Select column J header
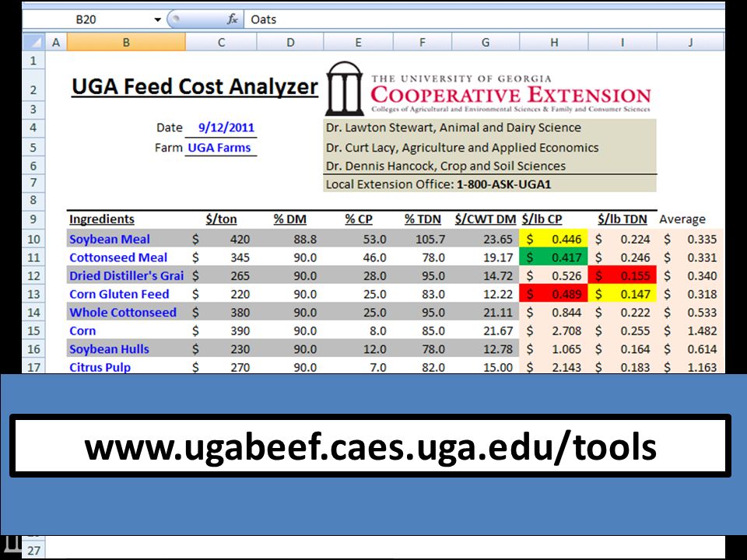Image resolution: width=747 pixels, height=560 pixels. (690, 42)
